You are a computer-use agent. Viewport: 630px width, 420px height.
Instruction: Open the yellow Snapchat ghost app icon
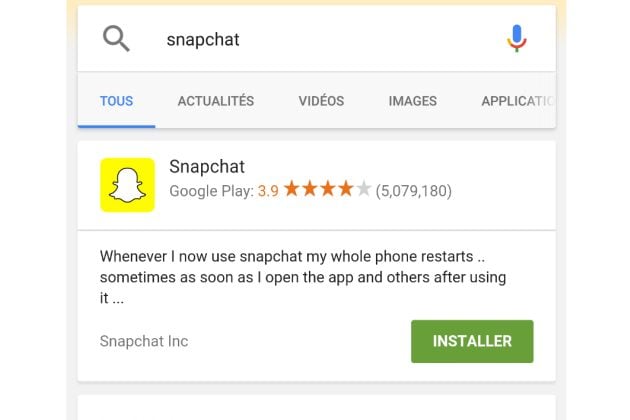(127, 185)
